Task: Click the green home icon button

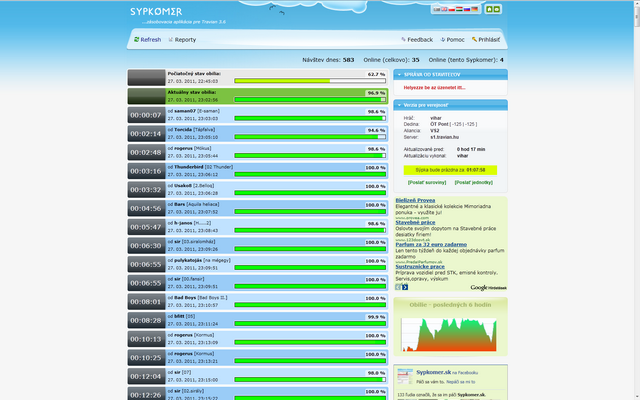Action: (489, 9)
